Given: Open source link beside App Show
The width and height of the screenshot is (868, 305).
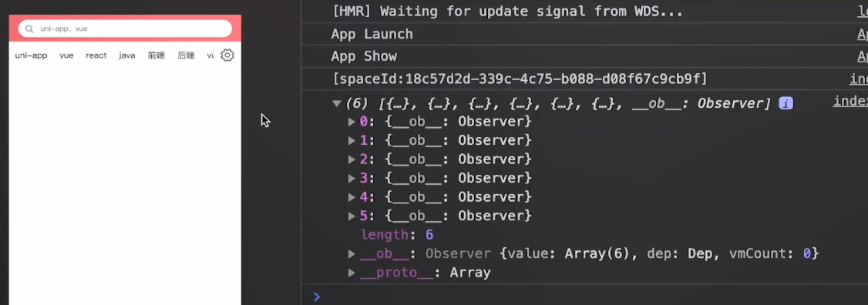Looking at the screenshot, I should pos(863,56).
